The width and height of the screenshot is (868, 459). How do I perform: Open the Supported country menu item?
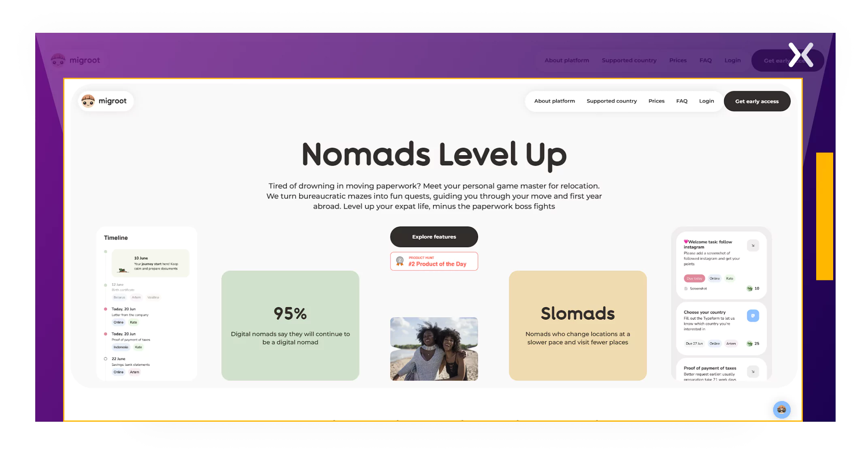click(611, 100)
